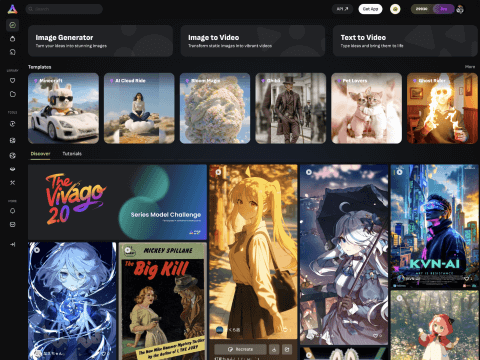Viewport: 480px width, 360px height.
Task: Focus the Search input field
Action: pyautogui.click(x=64, y=9)
